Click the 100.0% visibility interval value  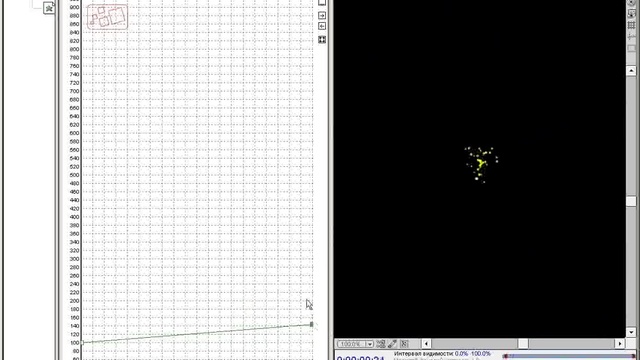[x=481, y=354]
